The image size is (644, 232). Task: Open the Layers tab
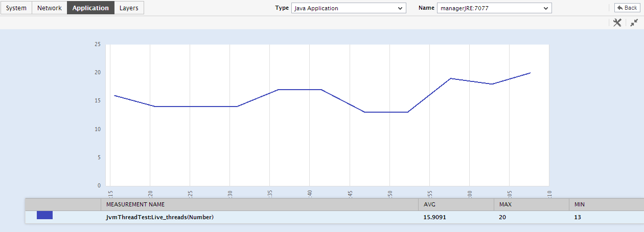pyautogui.click(x=129, y=8)
